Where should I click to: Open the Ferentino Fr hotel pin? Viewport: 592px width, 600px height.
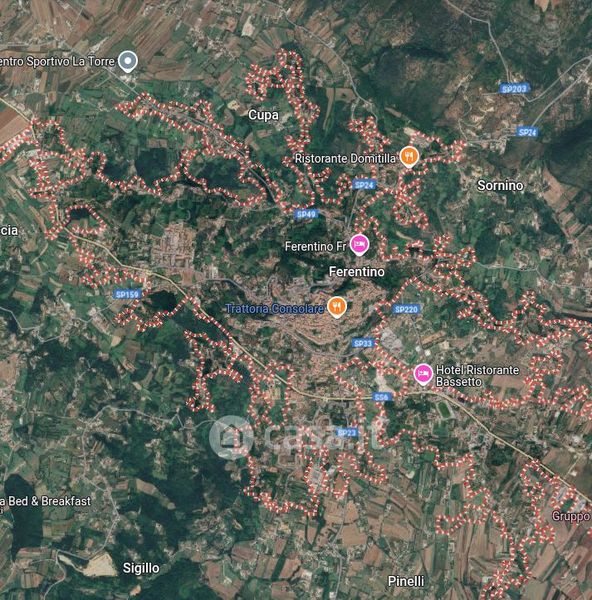tap(359, 245)
